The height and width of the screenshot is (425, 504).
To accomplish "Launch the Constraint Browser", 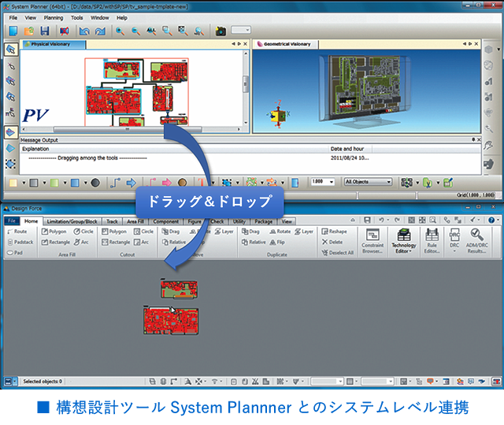I will tap(373, 239).
